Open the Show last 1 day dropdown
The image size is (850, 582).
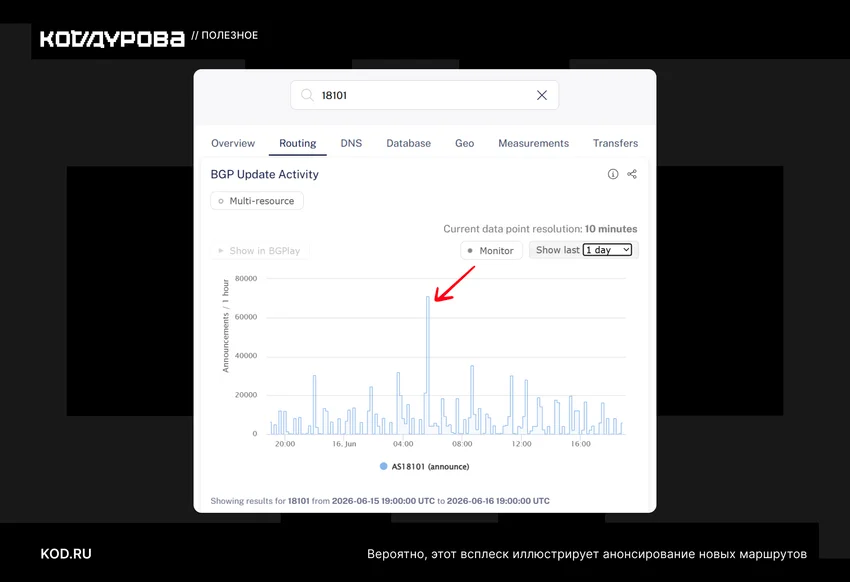click(607, 250)
